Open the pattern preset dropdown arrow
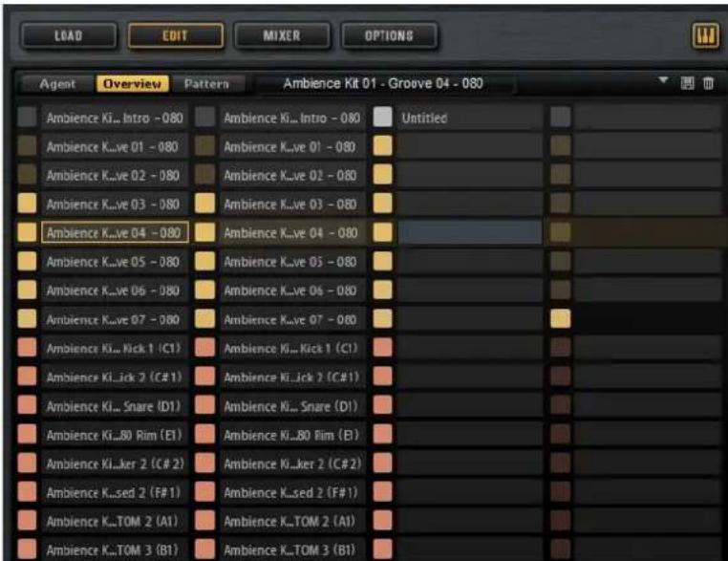728x561 pixels. click(663, 81)
